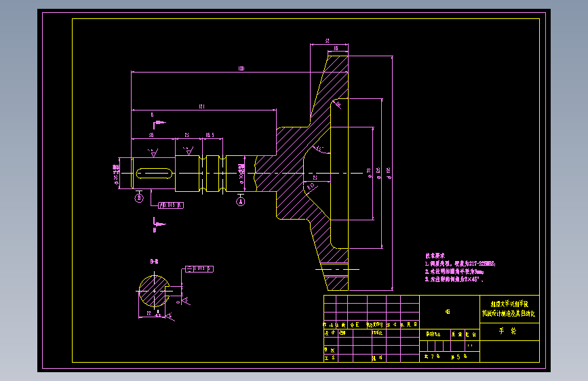
Task: Click the R15 radius label in wheel recess
Action: click(311, 186)
